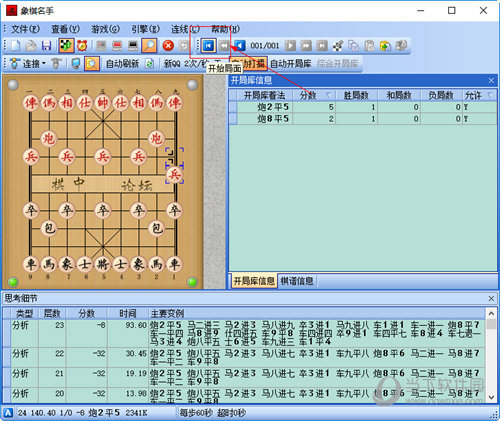500x421 pixels.
Task: Select opening move row 炮2平5
Action: pos(363,107)
